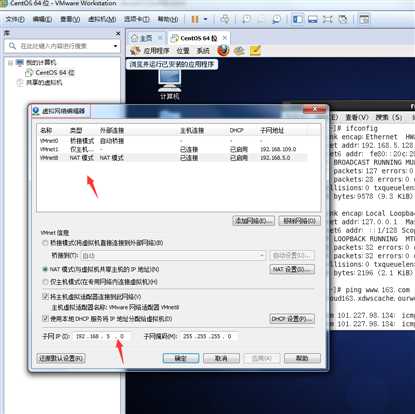Open the 位置 menu in CentOS panel
This screenshot has width=415, height=414.
pyautogui.click(x=183, y=51)
